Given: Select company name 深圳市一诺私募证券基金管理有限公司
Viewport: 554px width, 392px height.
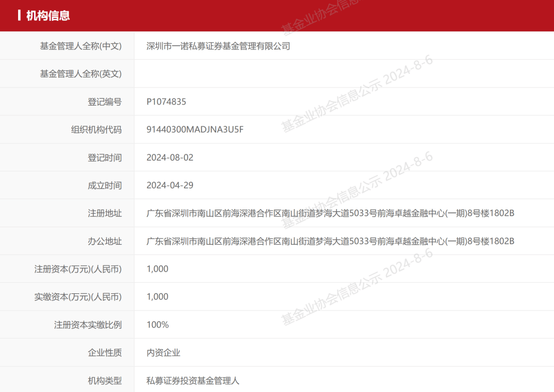Looking at the screenshot, I should click(219, 46).
